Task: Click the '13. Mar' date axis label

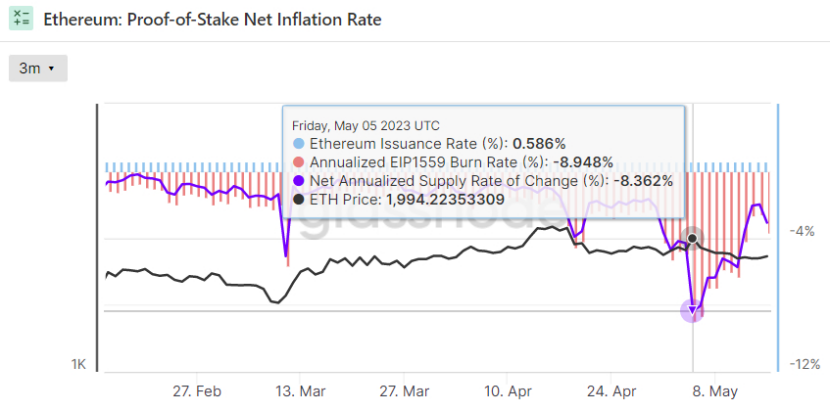Action: coord(301,389)
